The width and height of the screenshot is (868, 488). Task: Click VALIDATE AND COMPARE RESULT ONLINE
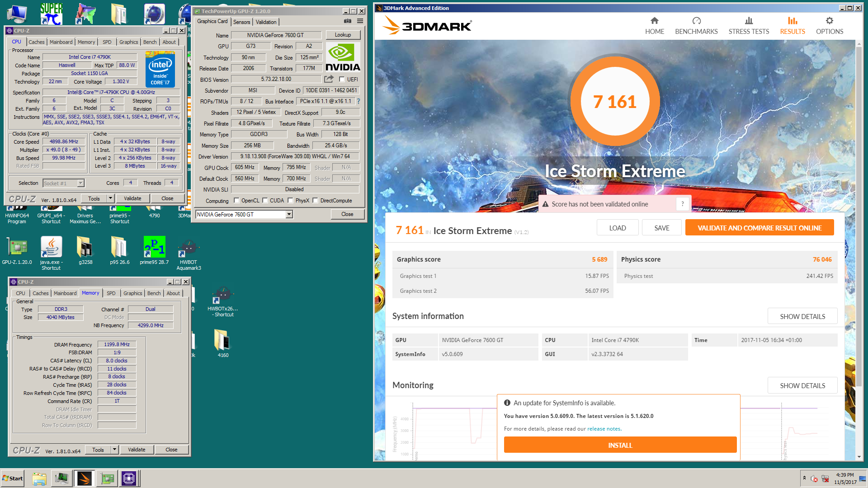coord(759,228)
